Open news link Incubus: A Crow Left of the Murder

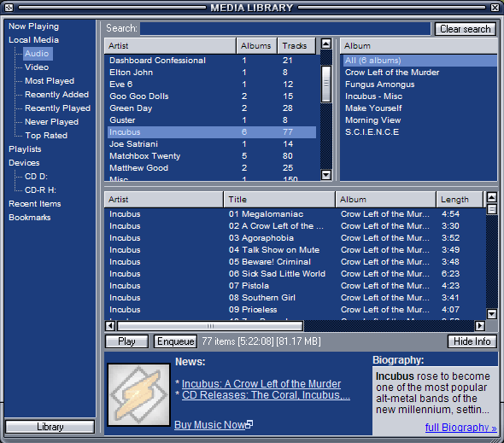point(261,383)
